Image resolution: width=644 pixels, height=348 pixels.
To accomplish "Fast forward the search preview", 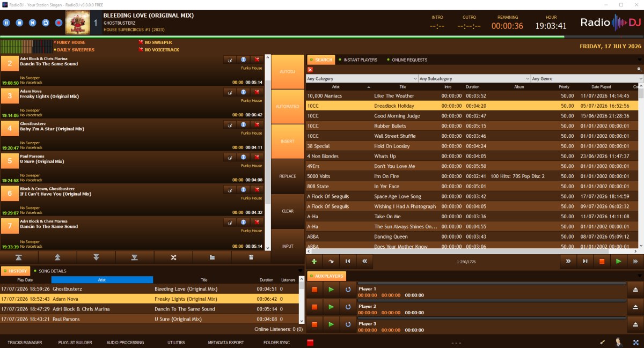I will (x=635, y=261).
